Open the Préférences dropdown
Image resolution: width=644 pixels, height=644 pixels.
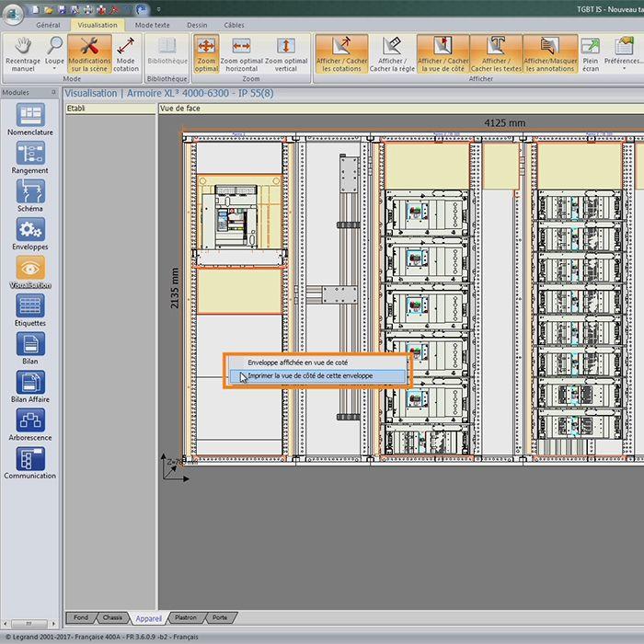[624, 53]
